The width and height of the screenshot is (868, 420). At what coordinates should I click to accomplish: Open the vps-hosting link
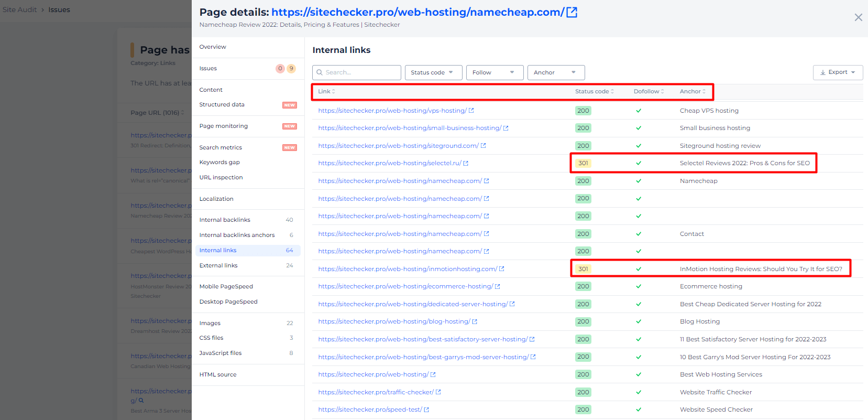pyautogui.click(x=392, y=111)
